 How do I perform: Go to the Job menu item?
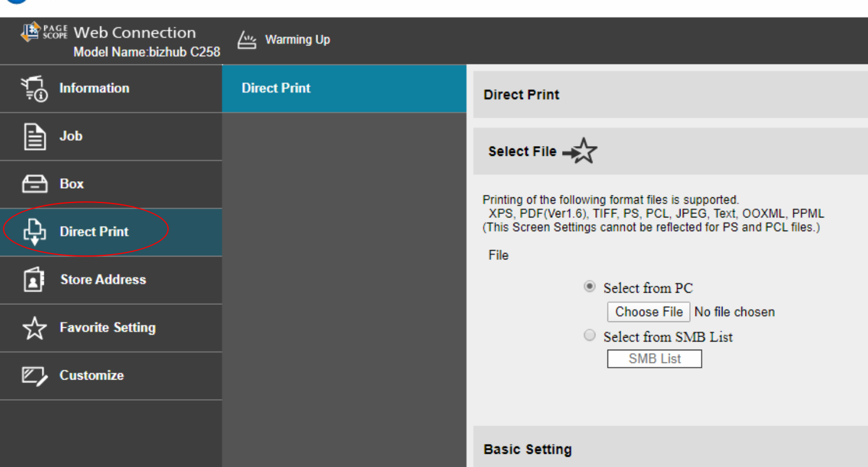71,136
